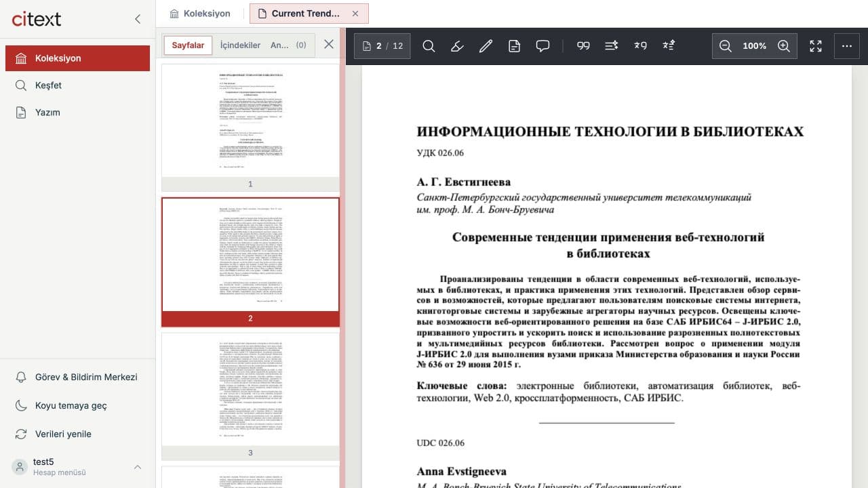Viewport: 868px width, 488px height.
Task: Collapse the left sidebar with the chevron
Action: pyautogui.click(x=138, y=19)
